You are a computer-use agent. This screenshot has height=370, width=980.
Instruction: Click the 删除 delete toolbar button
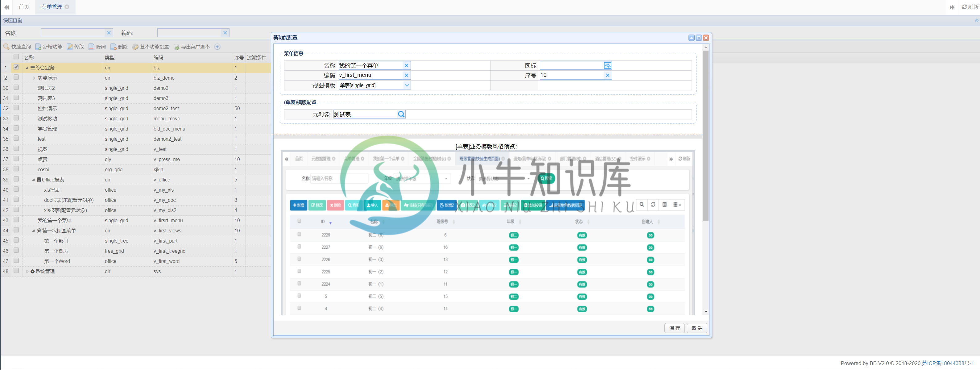point(119,47)
